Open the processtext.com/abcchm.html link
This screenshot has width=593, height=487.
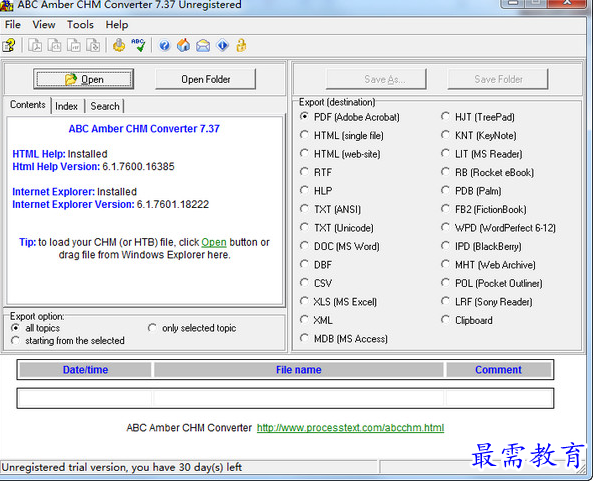[350, 428]
